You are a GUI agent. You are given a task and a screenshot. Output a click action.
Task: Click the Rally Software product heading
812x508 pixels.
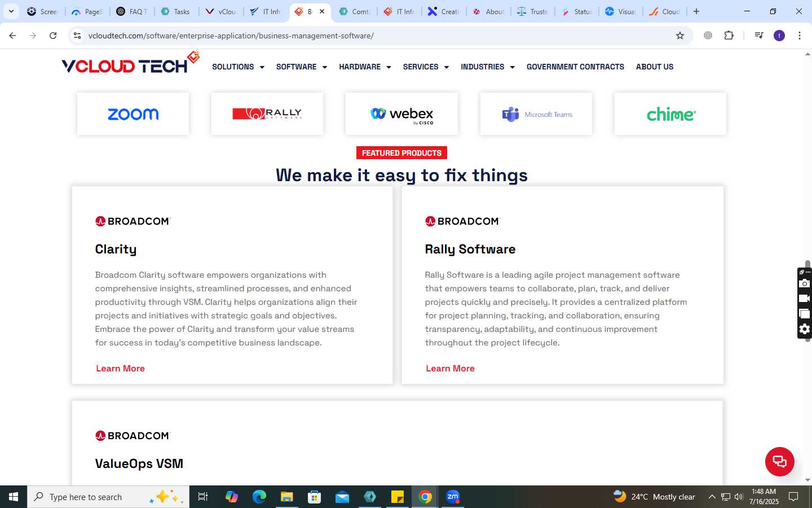(x=470, y=249)
